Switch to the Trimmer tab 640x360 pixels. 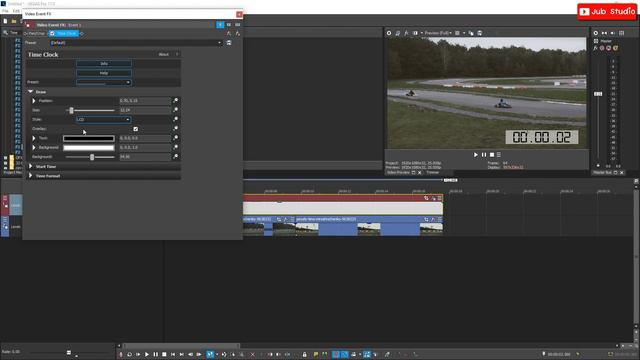[433, 173]
